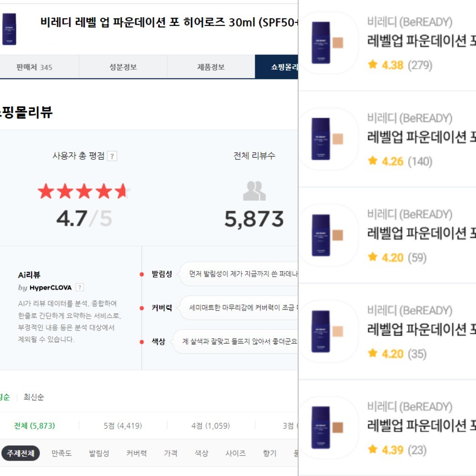476x476 pixels.
Task: Switch to the 성분정보 tab
Action: pyautogui.click(x=123, y=67)
